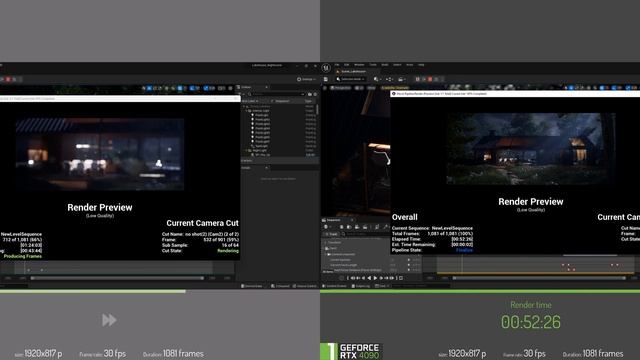Image resolution: width=640 pixels, height=360 pixels.
Task: Play the sequence in reverse in Sequencer
Action: click(369, 278)
